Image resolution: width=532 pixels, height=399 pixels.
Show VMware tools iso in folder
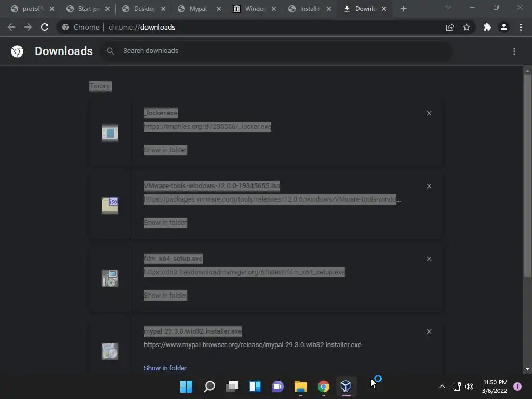[165, 222]
